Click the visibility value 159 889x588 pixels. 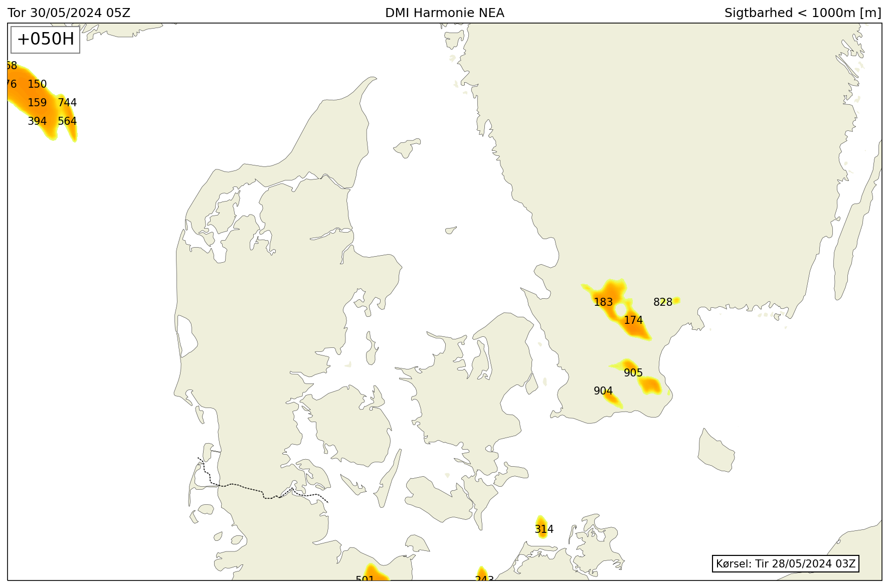click(37, 103)
